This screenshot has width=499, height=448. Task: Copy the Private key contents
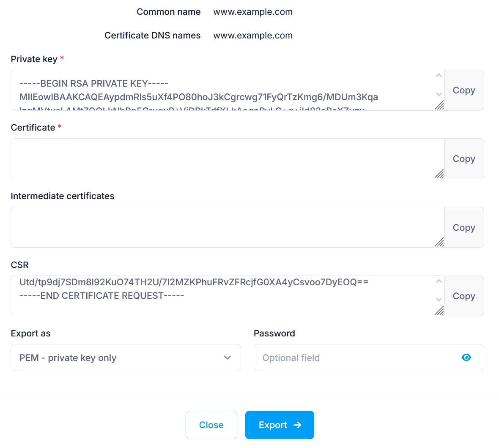(x=464, y=90)
